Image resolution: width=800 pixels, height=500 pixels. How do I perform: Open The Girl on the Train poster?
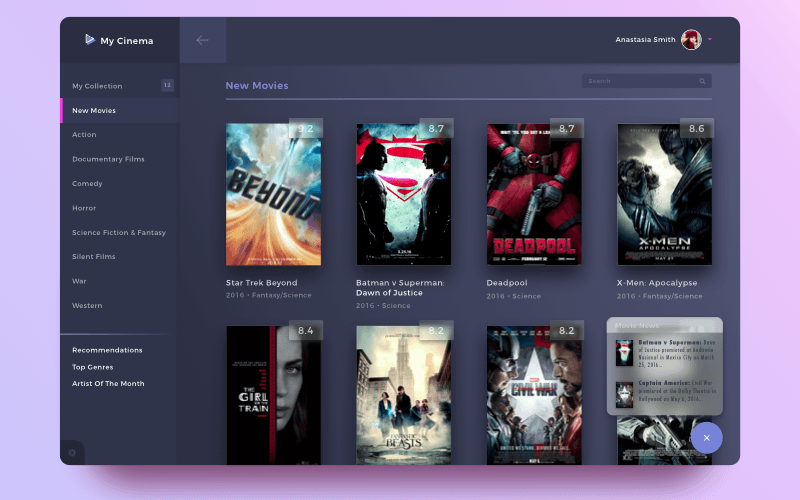pyautogui.click(x=273, y=395)
